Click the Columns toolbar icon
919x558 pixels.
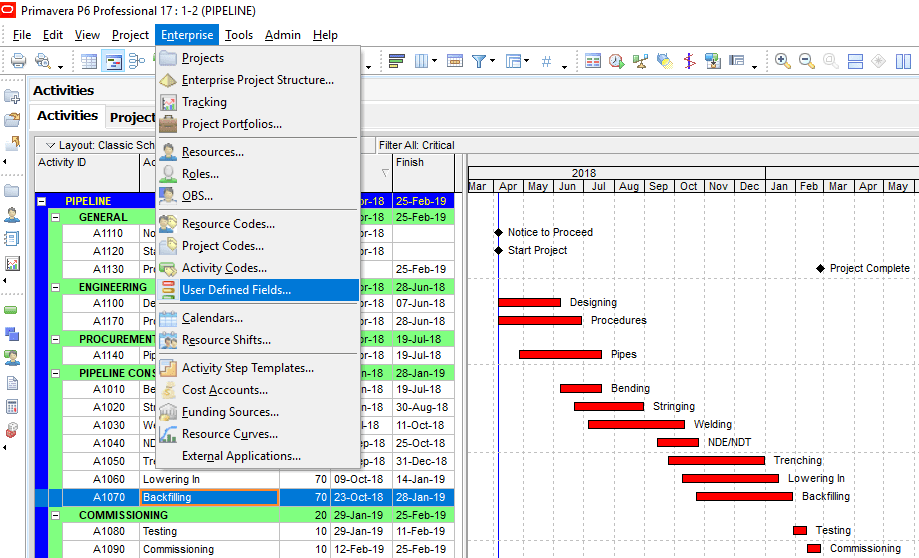point(421,61)
